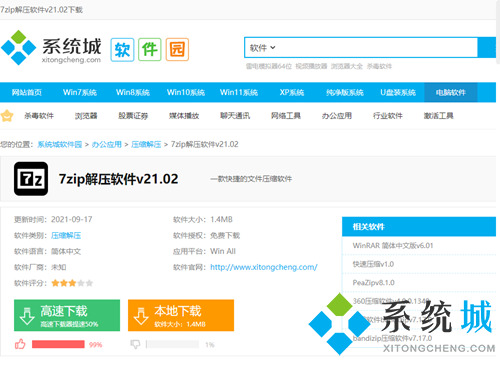Open the 激活工具 category

439,116
